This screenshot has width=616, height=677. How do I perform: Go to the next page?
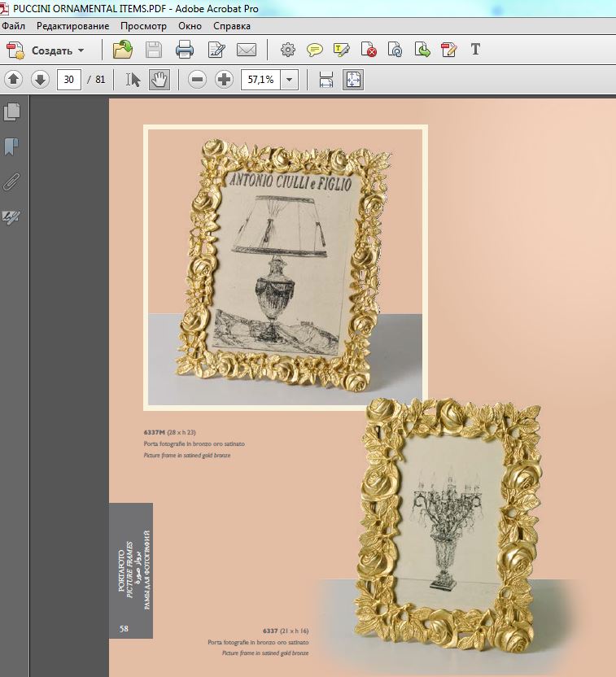pos(40,80)
